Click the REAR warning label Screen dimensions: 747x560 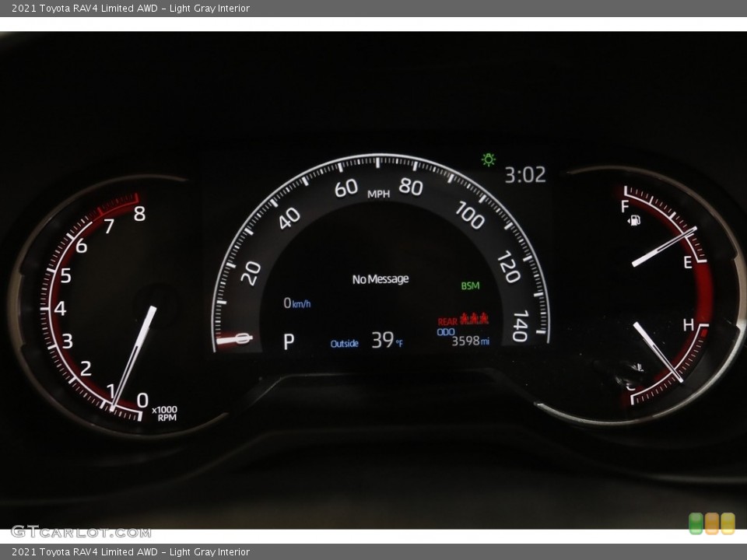click(447, 322)
